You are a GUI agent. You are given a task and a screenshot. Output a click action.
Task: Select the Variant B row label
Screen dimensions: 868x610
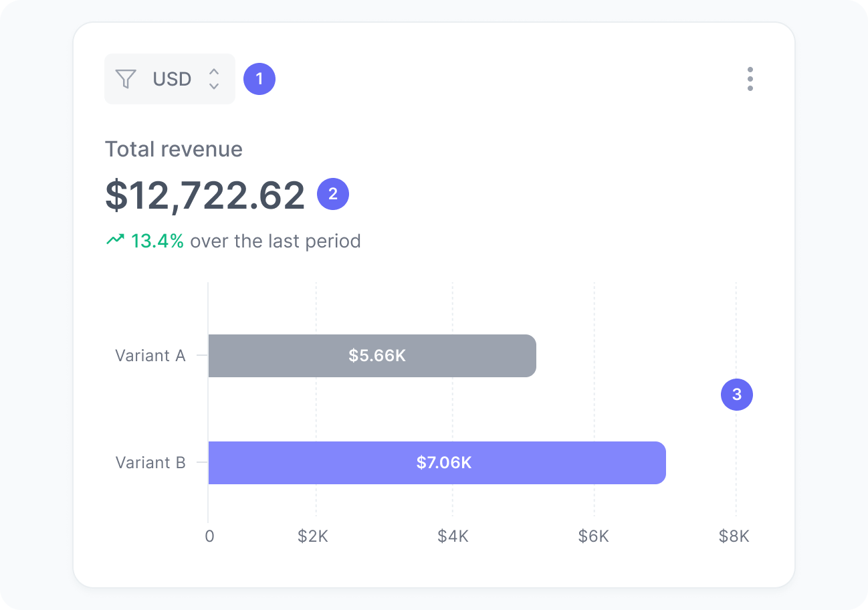[x=150, y=462]
